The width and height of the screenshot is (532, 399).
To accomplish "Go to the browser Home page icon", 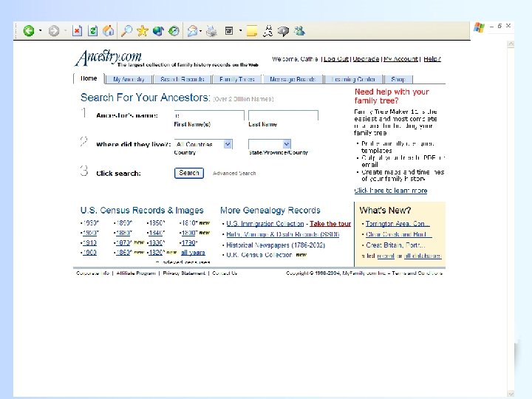I will tap(108, 31).
